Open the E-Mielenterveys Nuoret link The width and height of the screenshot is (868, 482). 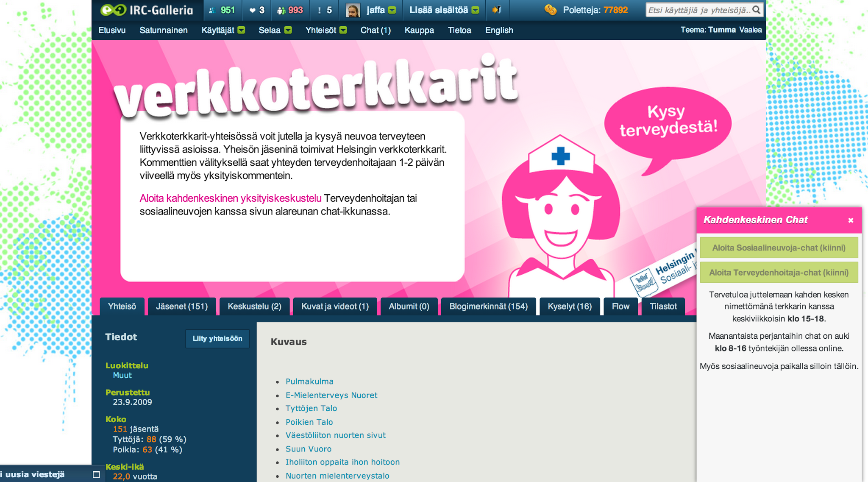coord(331,395)
